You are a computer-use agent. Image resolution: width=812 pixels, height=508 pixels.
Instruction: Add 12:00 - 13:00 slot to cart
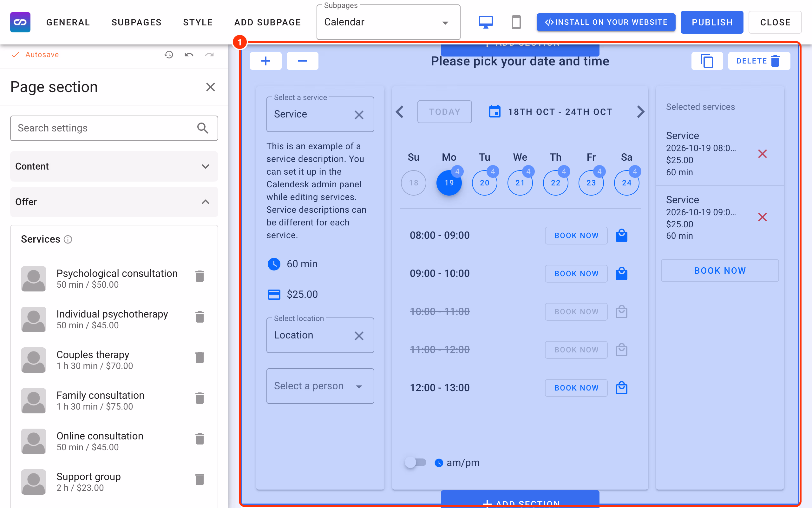pyautogui.click(x=621, y=388)
